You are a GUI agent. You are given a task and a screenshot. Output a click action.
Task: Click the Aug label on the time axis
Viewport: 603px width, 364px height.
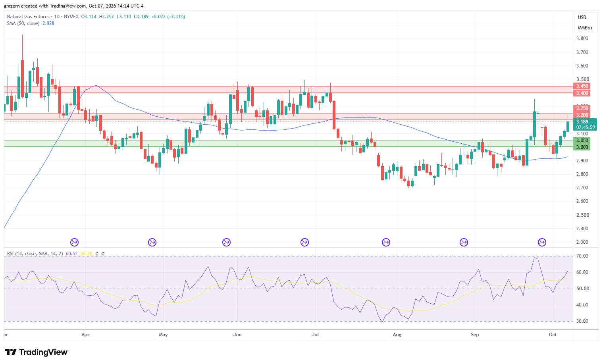(397, 335)
